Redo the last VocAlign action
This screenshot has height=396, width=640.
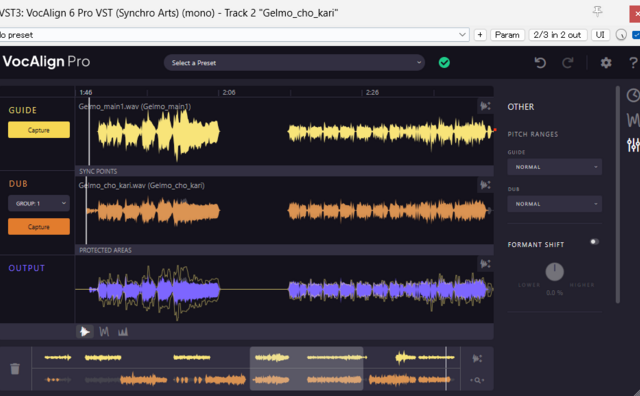[568, 62]
